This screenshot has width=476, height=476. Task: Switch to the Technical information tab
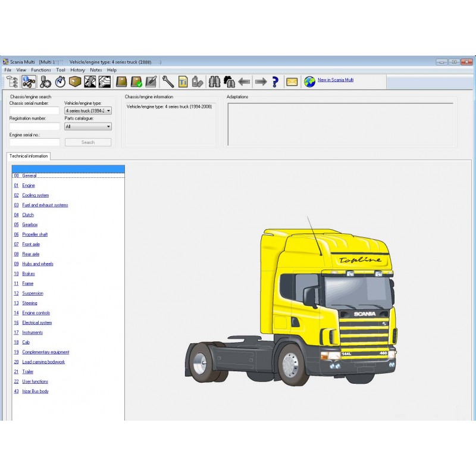pos(28,156)
